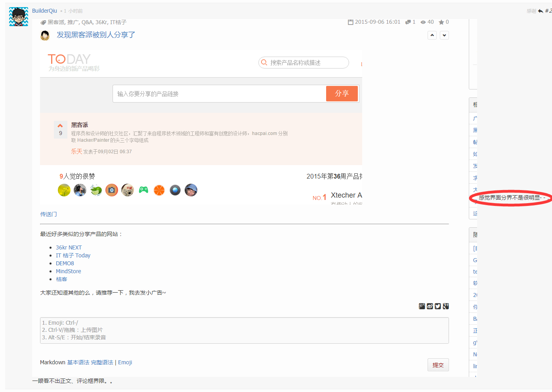Screen dimensions: 552x392
Task: Open the post author's round avatar
Action: coord(45,36)
